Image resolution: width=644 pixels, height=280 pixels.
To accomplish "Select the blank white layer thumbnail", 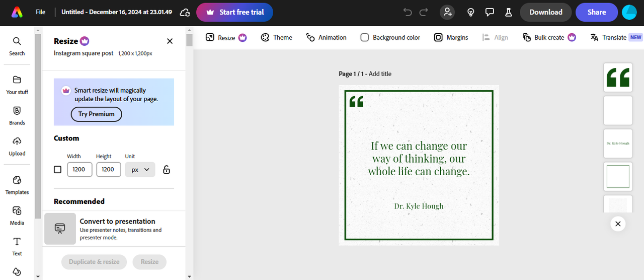I will point(618,110).
